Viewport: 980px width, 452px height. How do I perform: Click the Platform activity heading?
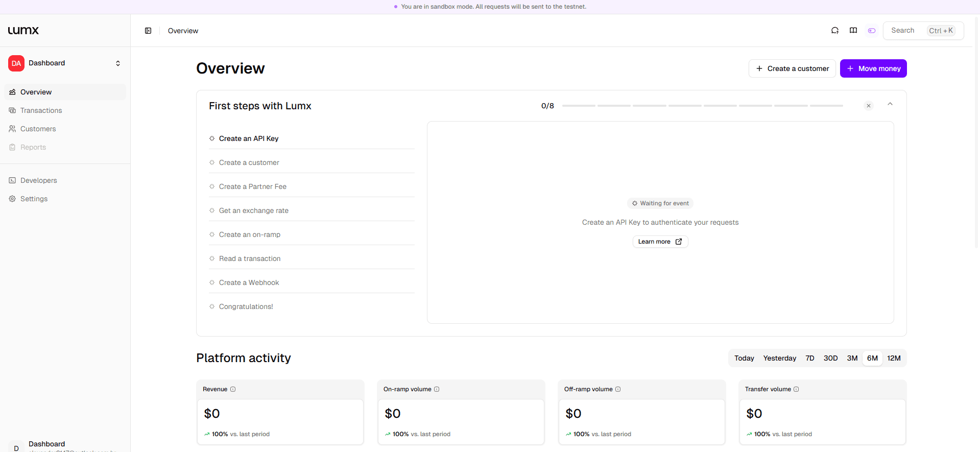244,358
